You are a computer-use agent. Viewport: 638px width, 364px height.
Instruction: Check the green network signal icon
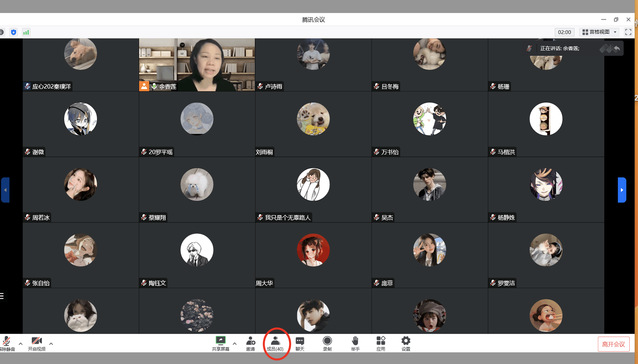point(26,32)
